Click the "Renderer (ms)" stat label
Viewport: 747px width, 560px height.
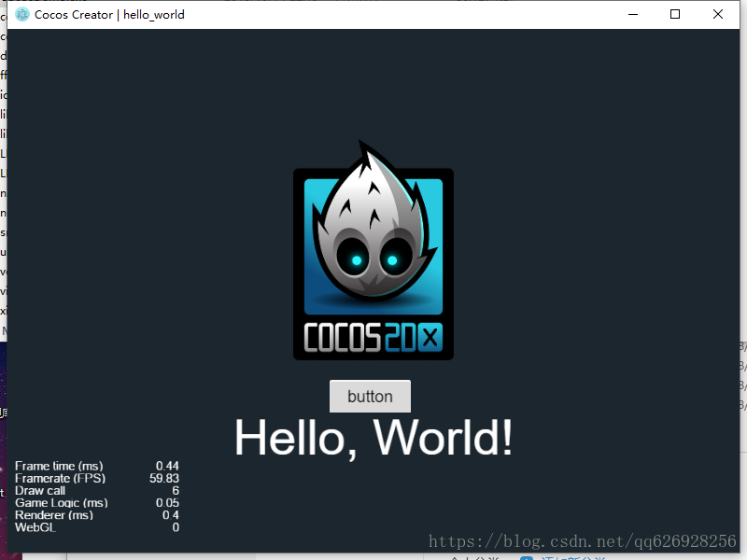click(54, 515)
